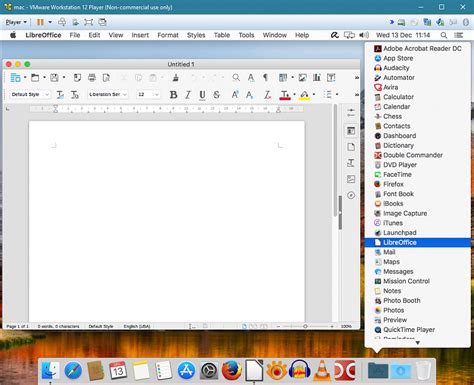Open the VMware Player menu button
This screenshot has width=474, height=385.
pos(16,22)
